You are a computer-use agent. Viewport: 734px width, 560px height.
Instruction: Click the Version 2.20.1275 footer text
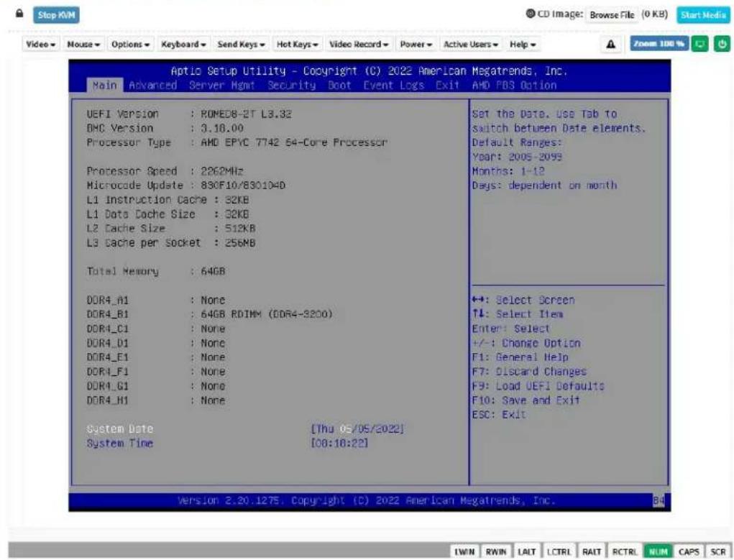366,500
